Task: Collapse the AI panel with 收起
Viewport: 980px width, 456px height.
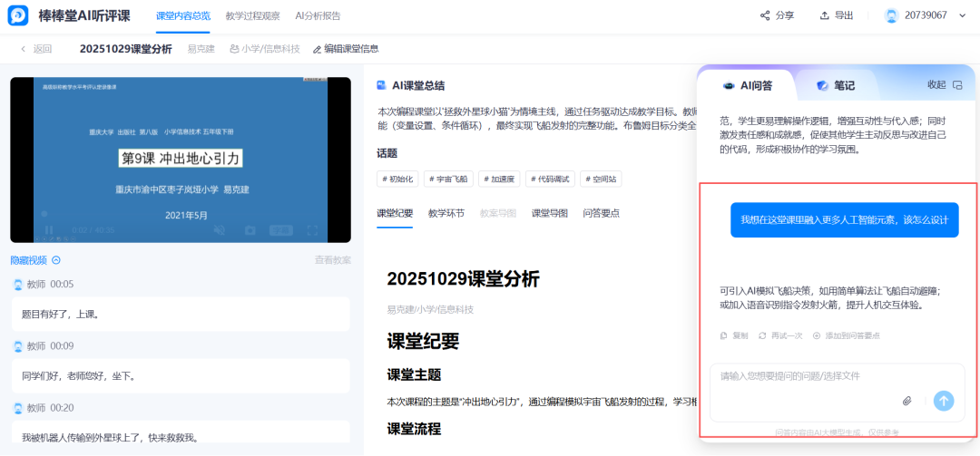Action: 936,85
